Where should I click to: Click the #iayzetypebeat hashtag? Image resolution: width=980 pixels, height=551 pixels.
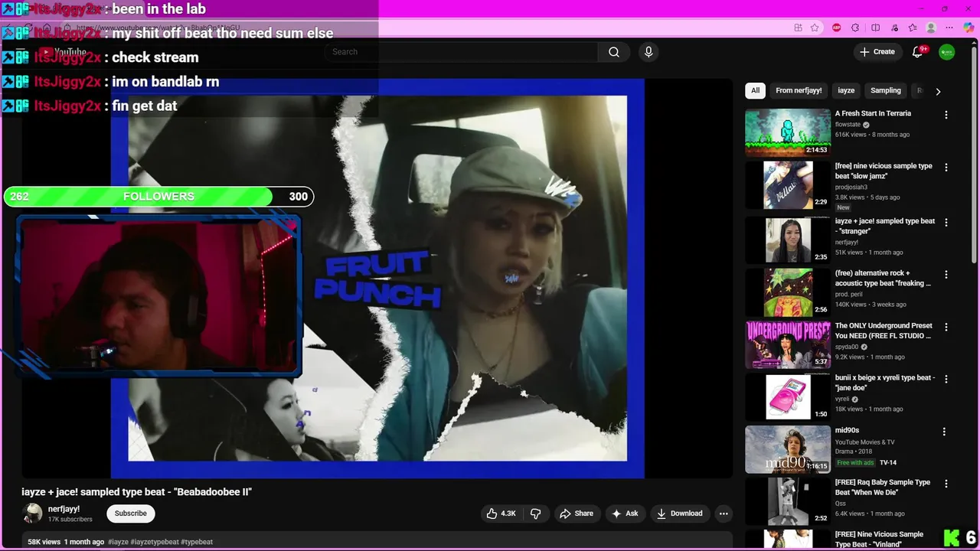click(155, 542)
